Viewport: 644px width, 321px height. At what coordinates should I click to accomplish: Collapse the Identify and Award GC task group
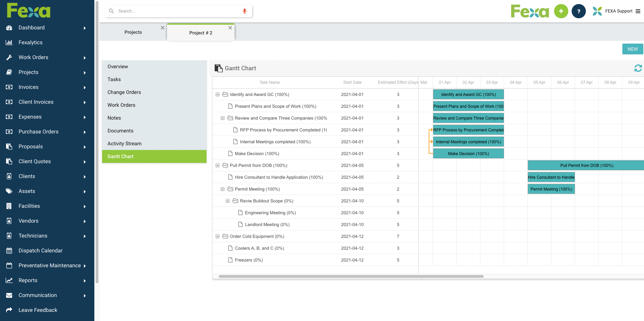point(217,94)
